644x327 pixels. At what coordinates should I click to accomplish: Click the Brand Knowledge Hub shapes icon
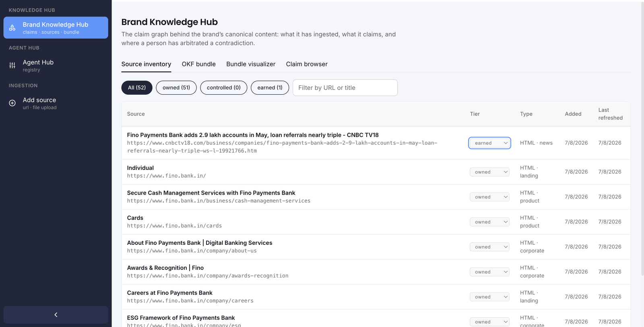[x=12, y=28]
